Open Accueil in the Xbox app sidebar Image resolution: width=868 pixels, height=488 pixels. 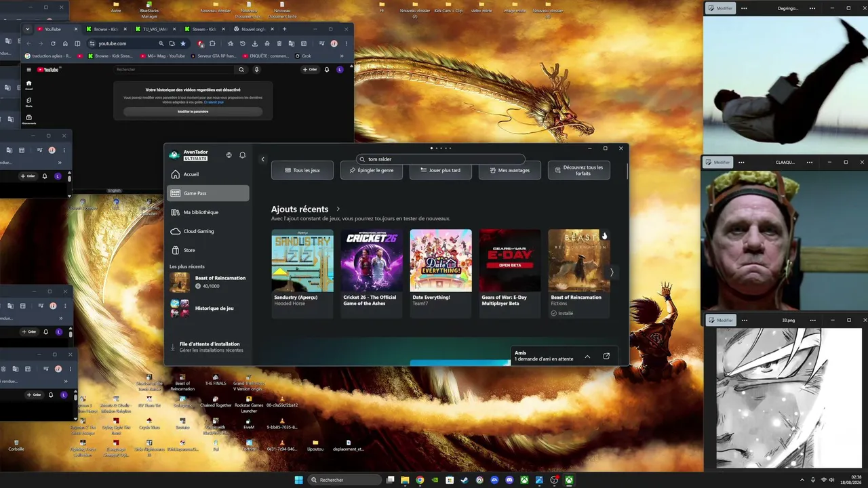click(208, 174)
